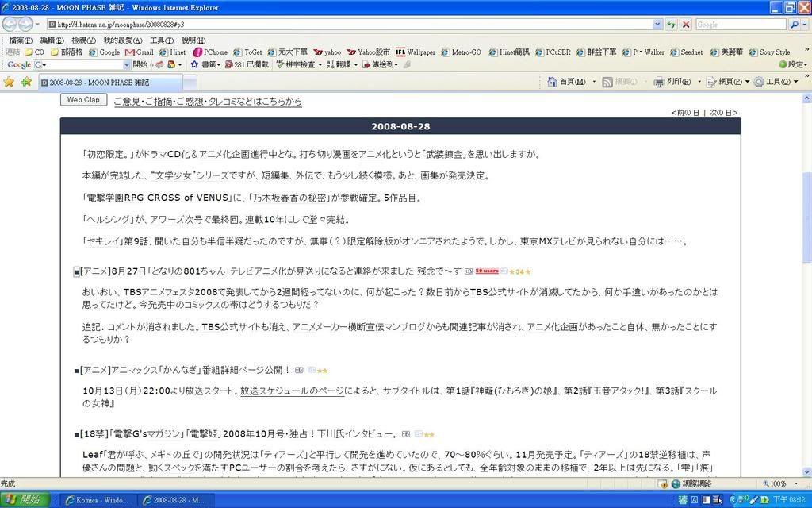Open the Windows 開始 Start button

(x=25, y=500)
